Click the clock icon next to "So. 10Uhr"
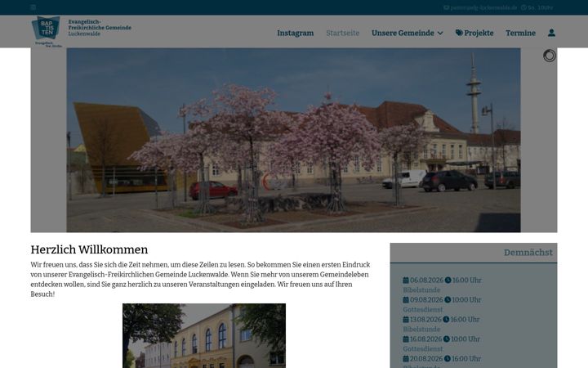 (523, 7)
